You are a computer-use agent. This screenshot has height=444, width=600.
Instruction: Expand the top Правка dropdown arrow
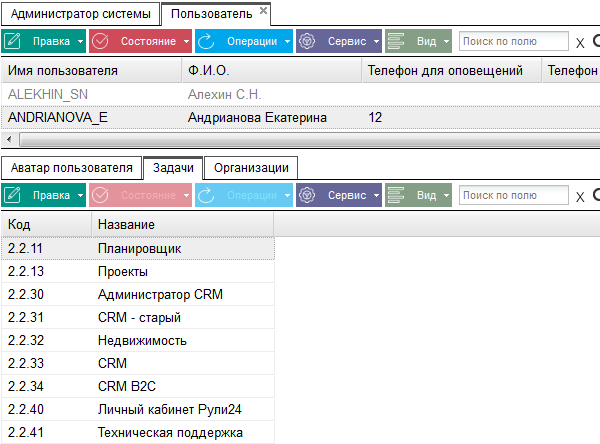79,42
